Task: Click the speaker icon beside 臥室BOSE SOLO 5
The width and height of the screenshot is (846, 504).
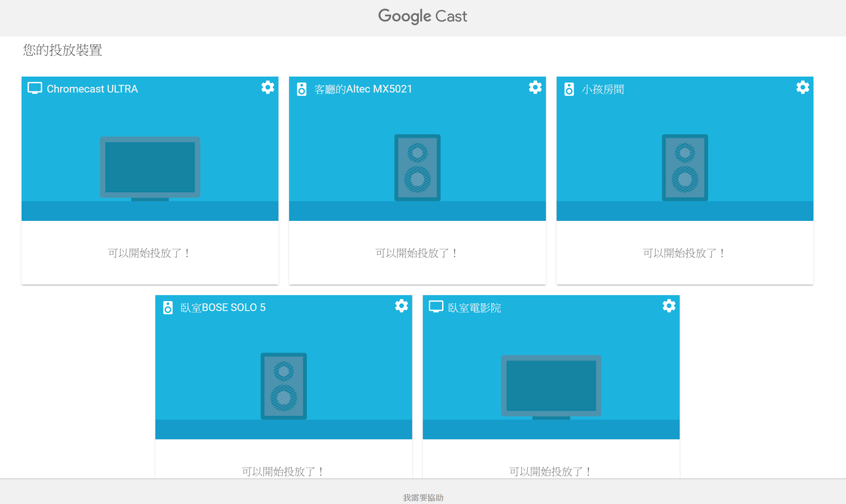Action: pyautogui.click(x=168, y=307)
